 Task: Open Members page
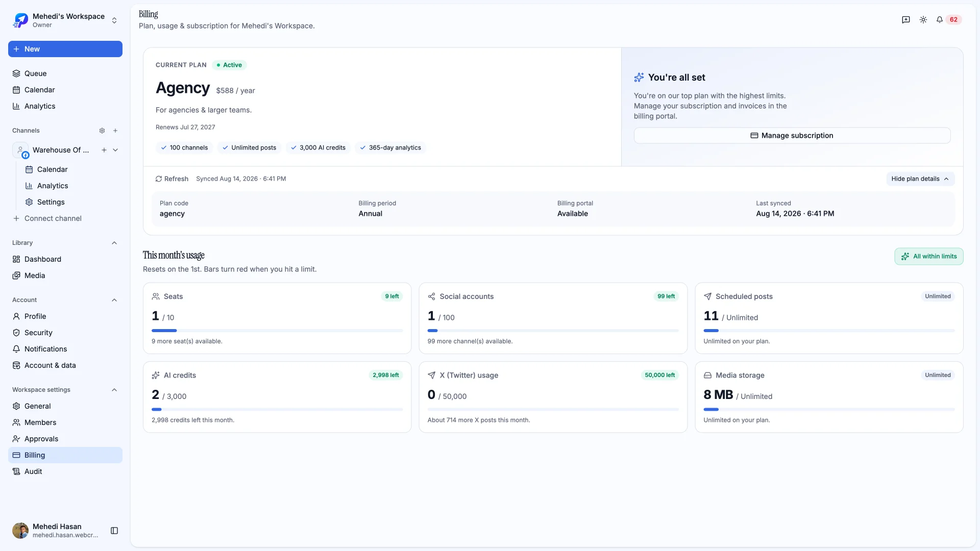point(65,422)
